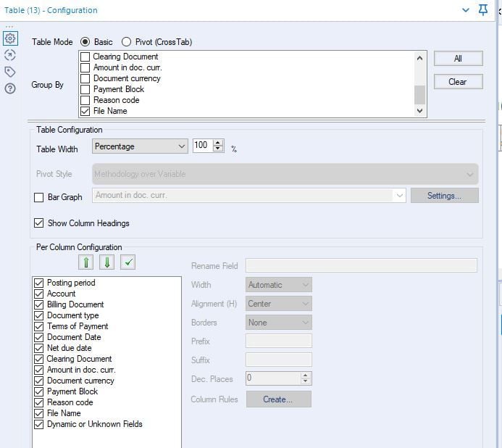Screen dimensions: 502x448
Task: Select Document currency in Per Column list
Action: [80, 381]
